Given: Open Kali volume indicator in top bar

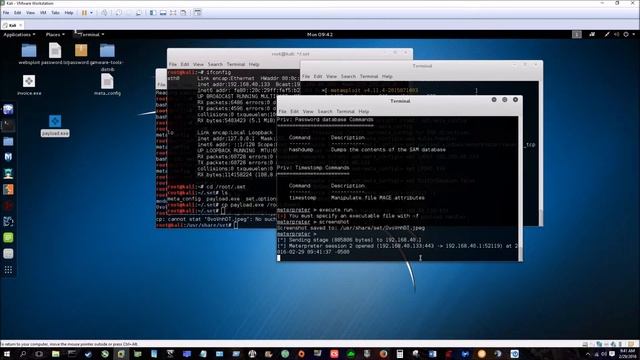Looking at the screenshot, I should [616, 35].
